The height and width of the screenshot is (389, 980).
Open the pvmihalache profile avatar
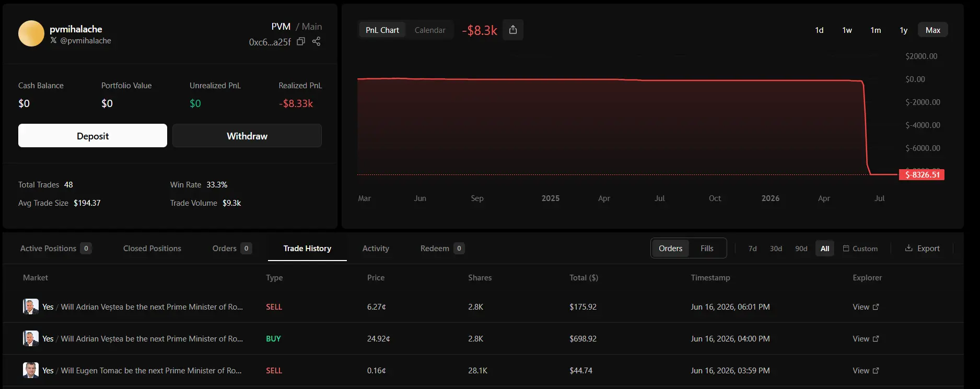[31, 33]
